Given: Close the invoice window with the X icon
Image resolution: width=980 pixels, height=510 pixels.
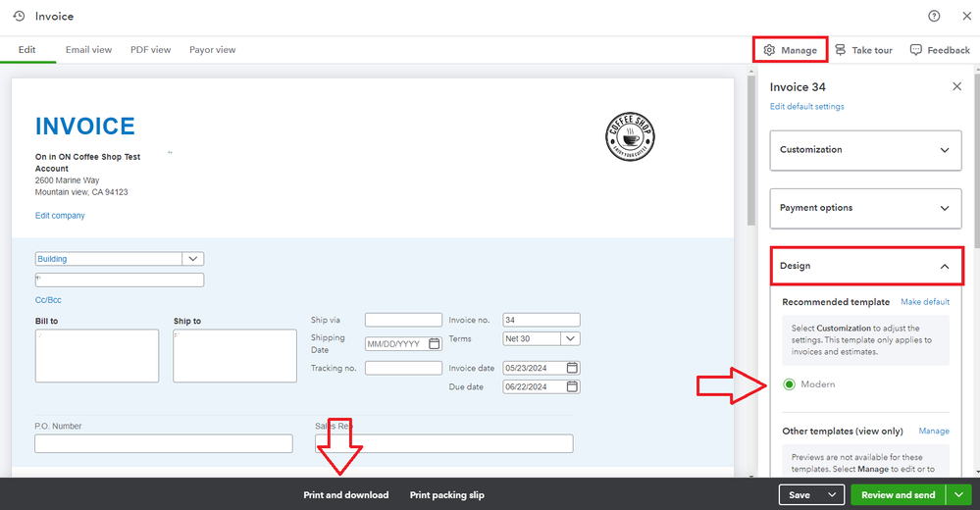Looking at the screenshot, I should point(966,17).
